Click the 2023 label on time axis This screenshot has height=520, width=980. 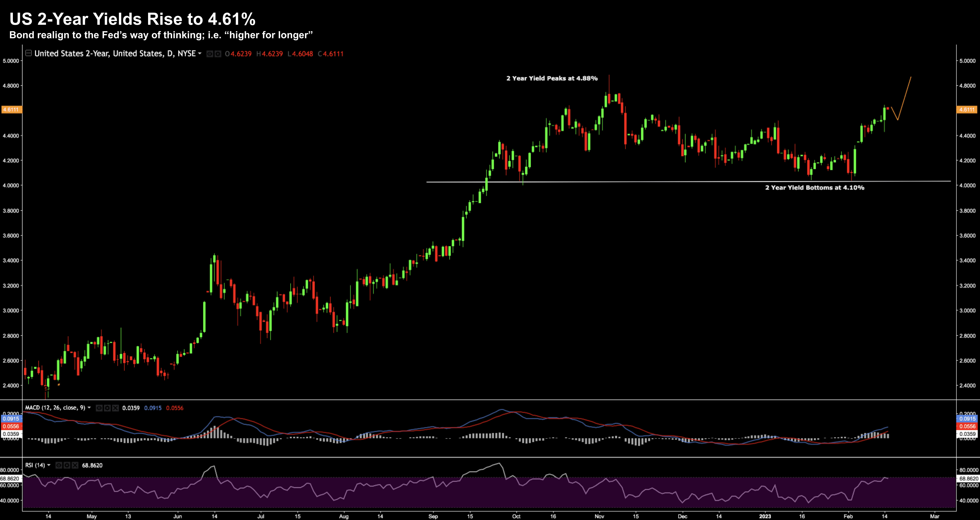click(x=765, y=516)
